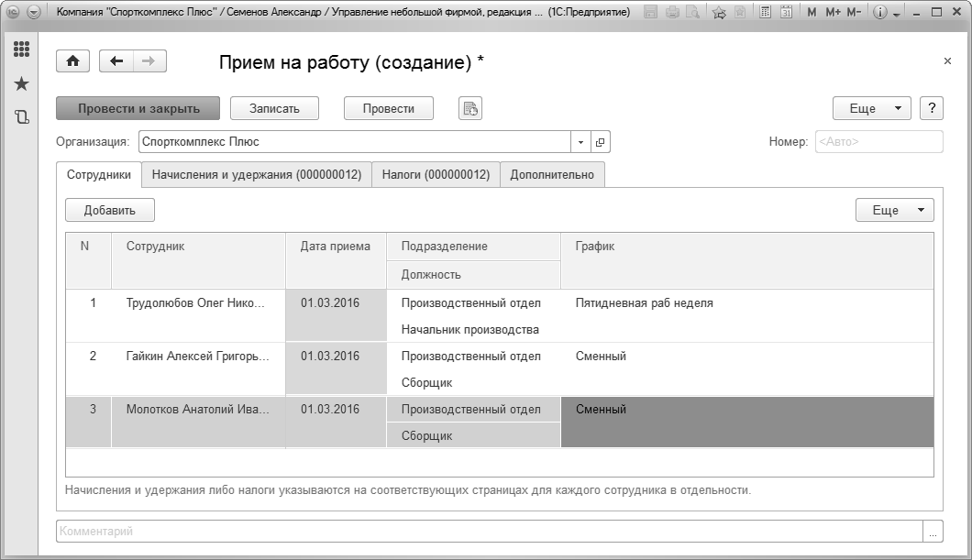
Task: Switch to Налоги (000000012) tab
Action: tap(436, 175)
